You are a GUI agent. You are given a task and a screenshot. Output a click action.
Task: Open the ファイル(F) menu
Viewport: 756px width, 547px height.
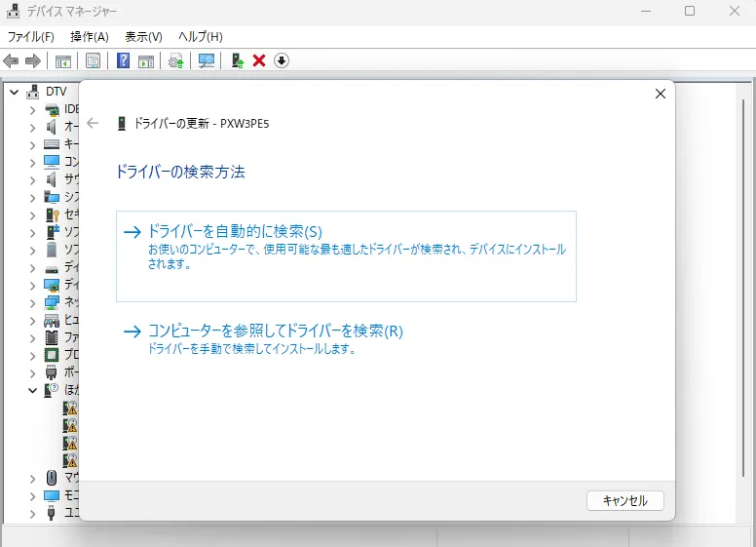(31, 37)
